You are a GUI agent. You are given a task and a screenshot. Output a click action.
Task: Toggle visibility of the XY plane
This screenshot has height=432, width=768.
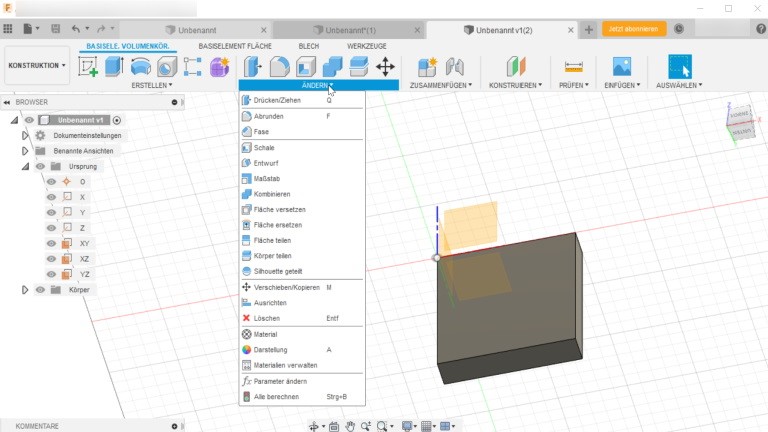coord(51,243)
